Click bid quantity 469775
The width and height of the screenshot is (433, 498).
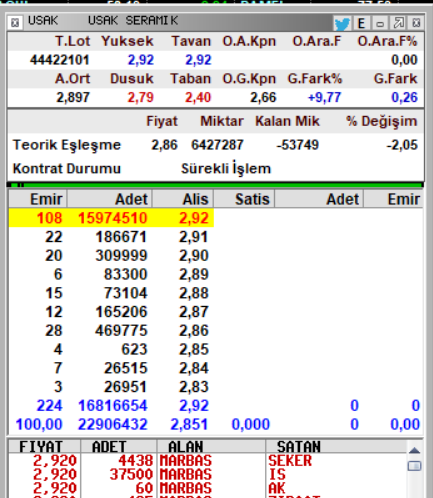(x=121, y=331)
